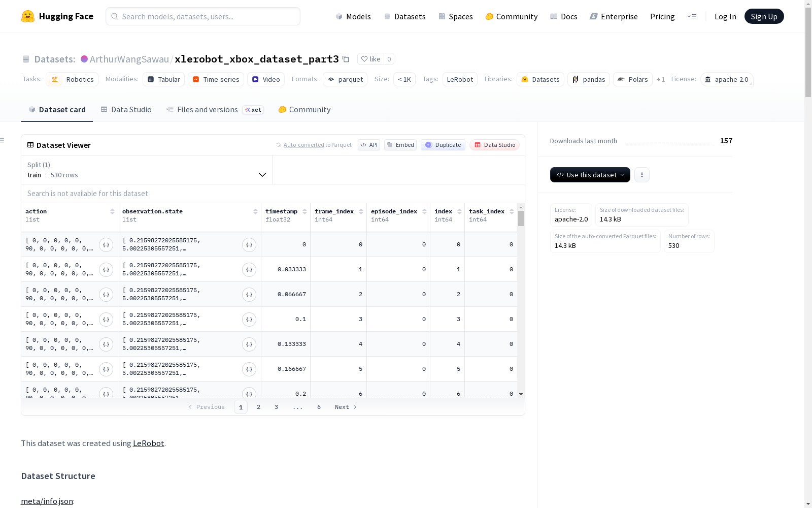Image resolution: width=812 pixels, height=508 pixels.
Task: Open the Models menu
Action: click(353, 16)
